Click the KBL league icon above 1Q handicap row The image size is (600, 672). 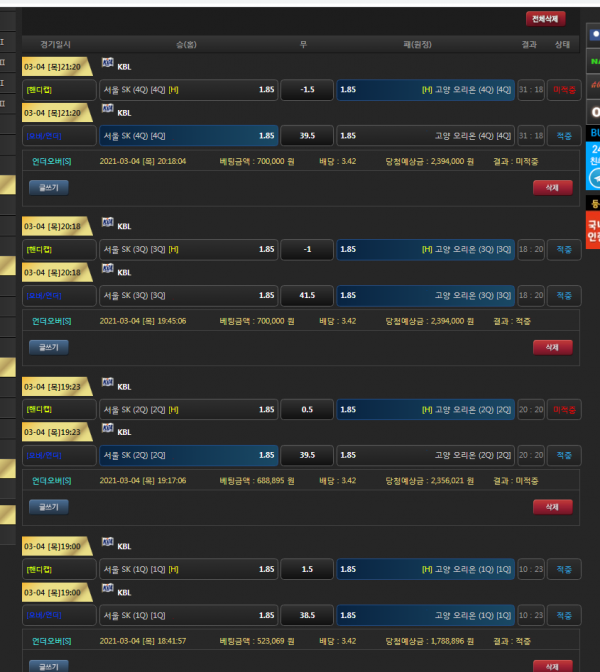[x=107, y=546]
